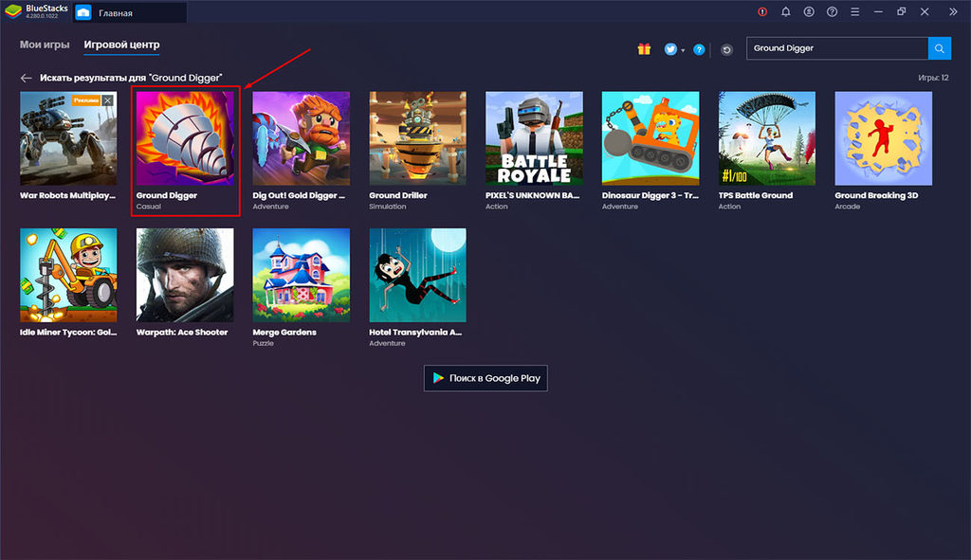
Task: Open the notifications bell
Action: point(785,11)
